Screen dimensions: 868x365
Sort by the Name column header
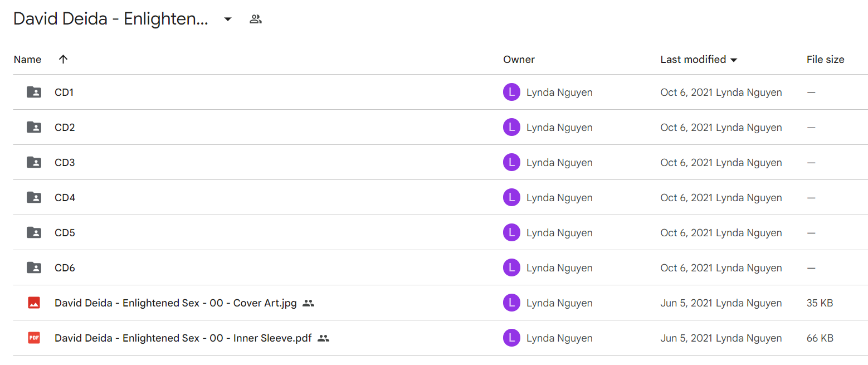point(27,59)
